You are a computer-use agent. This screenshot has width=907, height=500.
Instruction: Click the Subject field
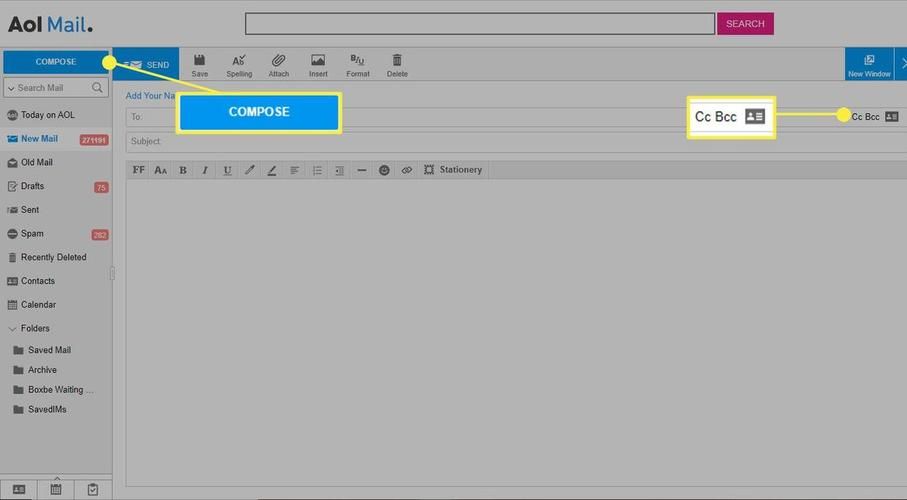click(x=516, y=141)
